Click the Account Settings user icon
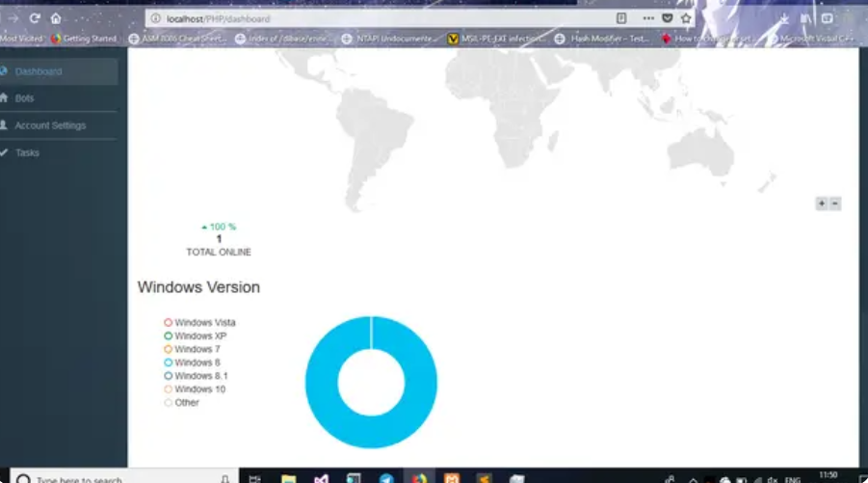 4,125
